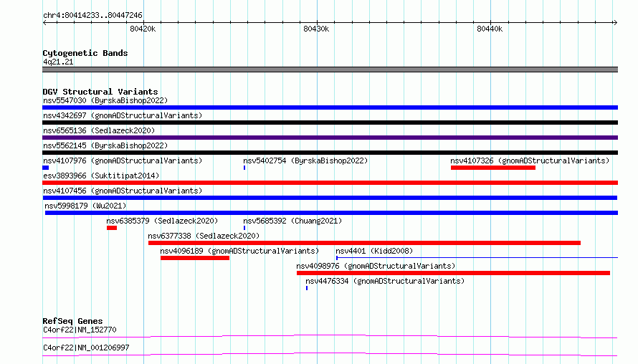
Task: Click the thin blue nsv4401 line
Action: pyautogui.click(x=477, y=257)
